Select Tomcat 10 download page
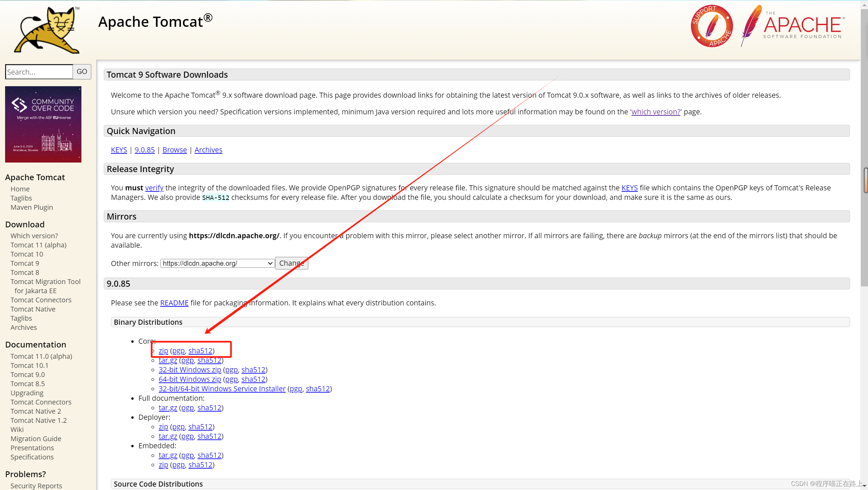The height and width of the screenshot is (490, 868). (27, 254)
